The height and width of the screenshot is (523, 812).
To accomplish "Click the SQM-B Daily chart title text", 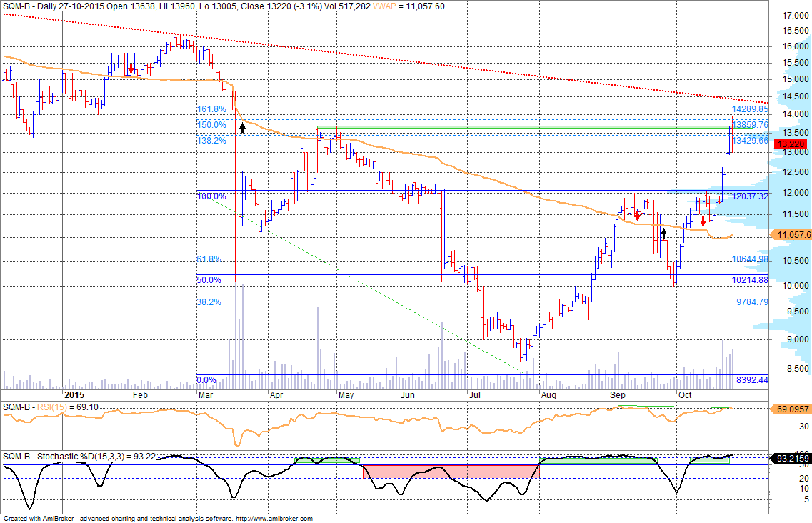I will (186, 6).
